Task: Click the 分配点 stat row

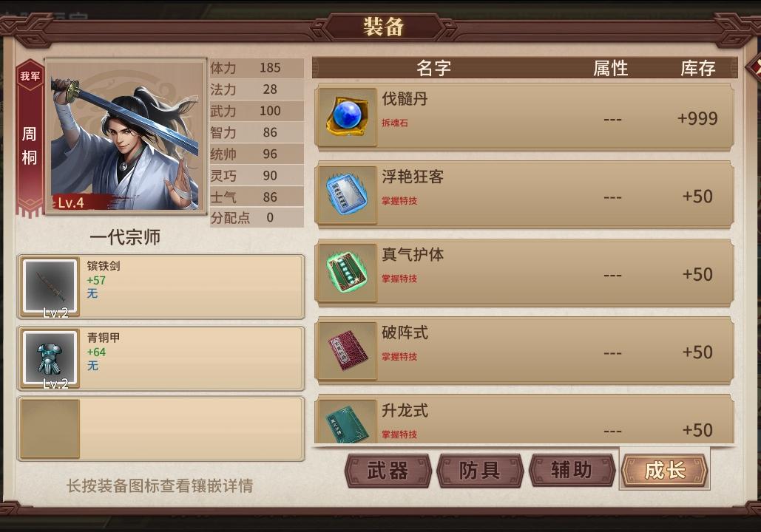Action: click(x=256, y=218)
